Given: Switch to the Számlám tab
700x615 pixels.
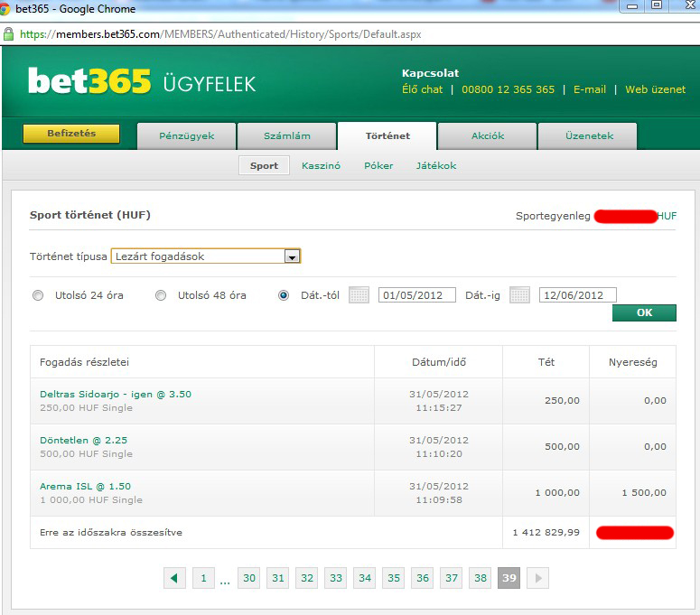Looking at the screenshot, I should pyautogui.click(x=287, y=136).
